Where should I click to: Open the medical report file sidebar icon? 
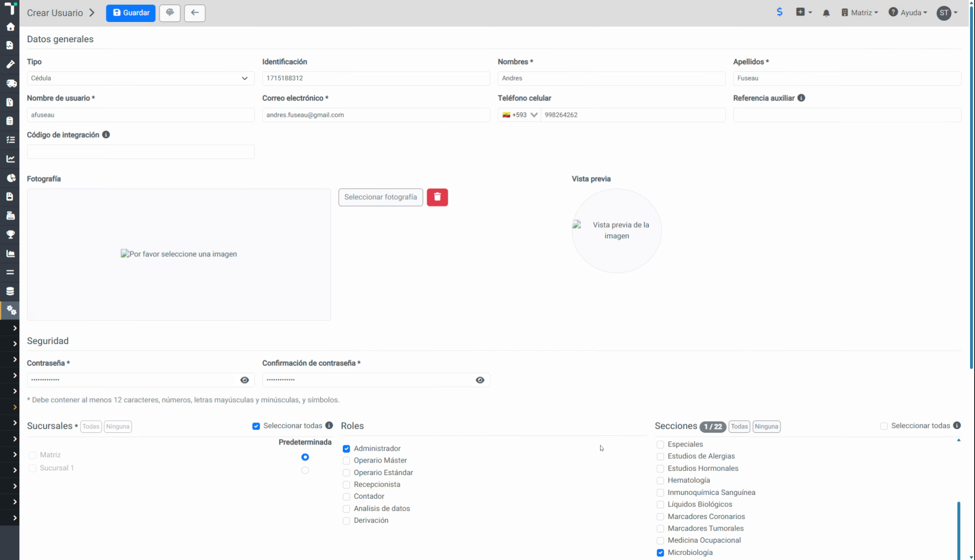click(10, 45)
